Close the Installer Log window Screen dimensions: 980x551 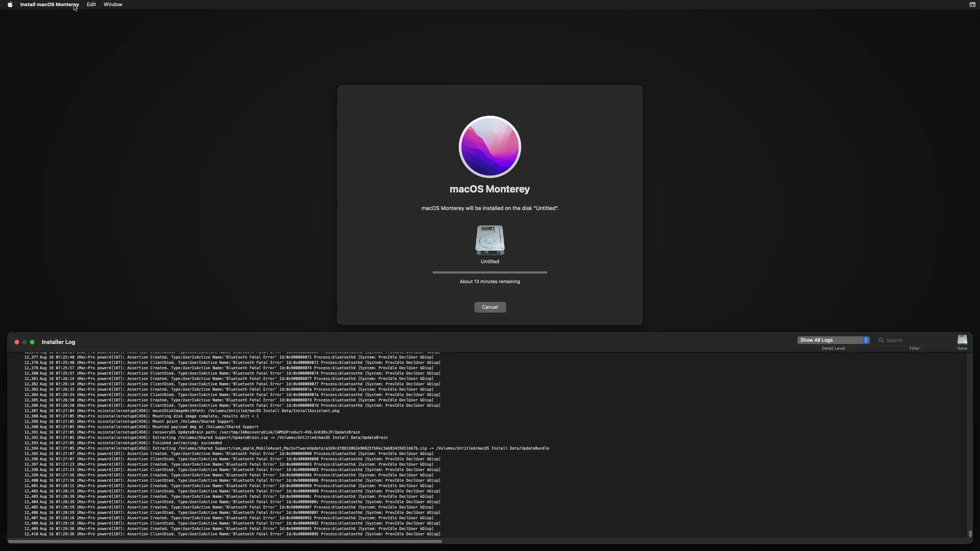17,342
